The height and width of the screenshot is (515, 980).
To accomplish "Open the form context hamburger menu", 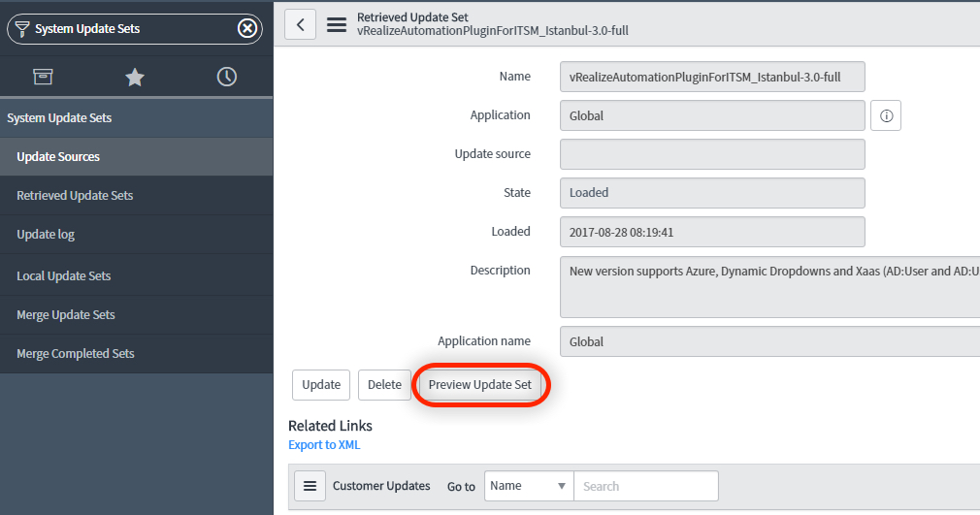I will pyautogui.click(x=337, y=25).
